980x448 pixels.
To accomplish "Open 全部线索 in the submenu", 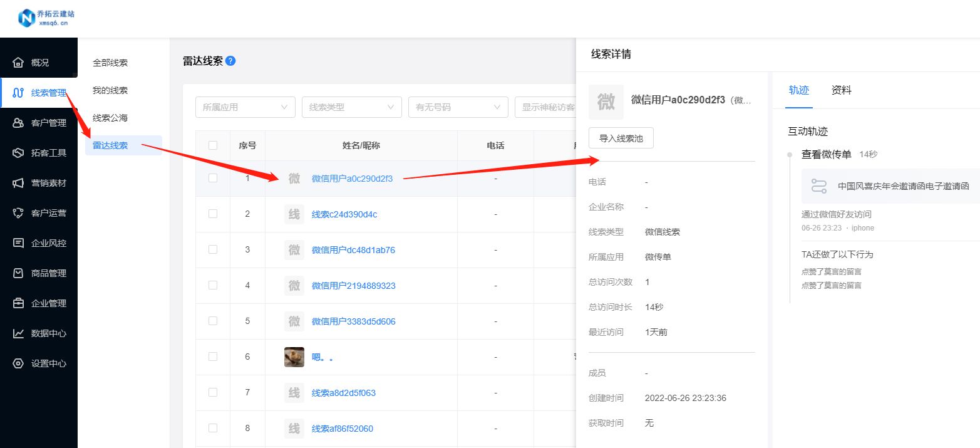I will click(110, 63).
